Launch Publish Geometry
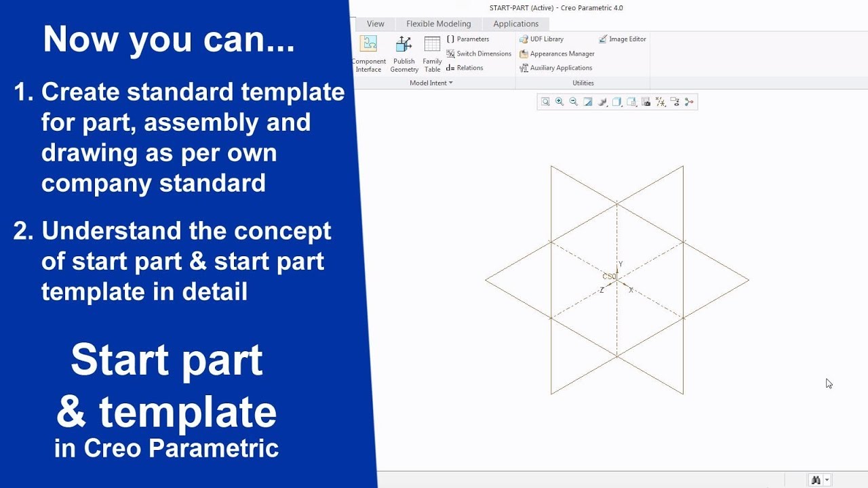The width and height of the screenshot is (868, 488). (x=404, y=54)
